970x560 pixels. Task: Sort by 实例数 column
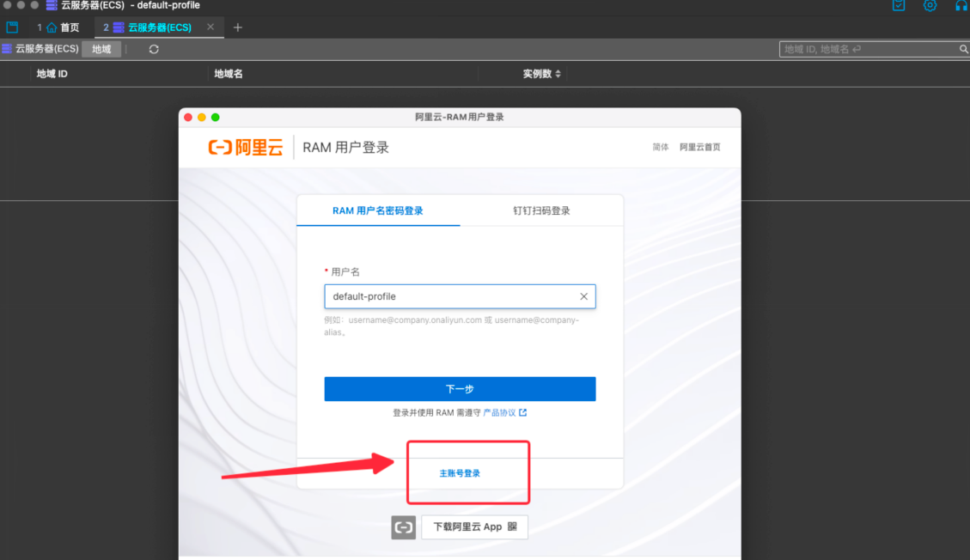click(542, 74)
